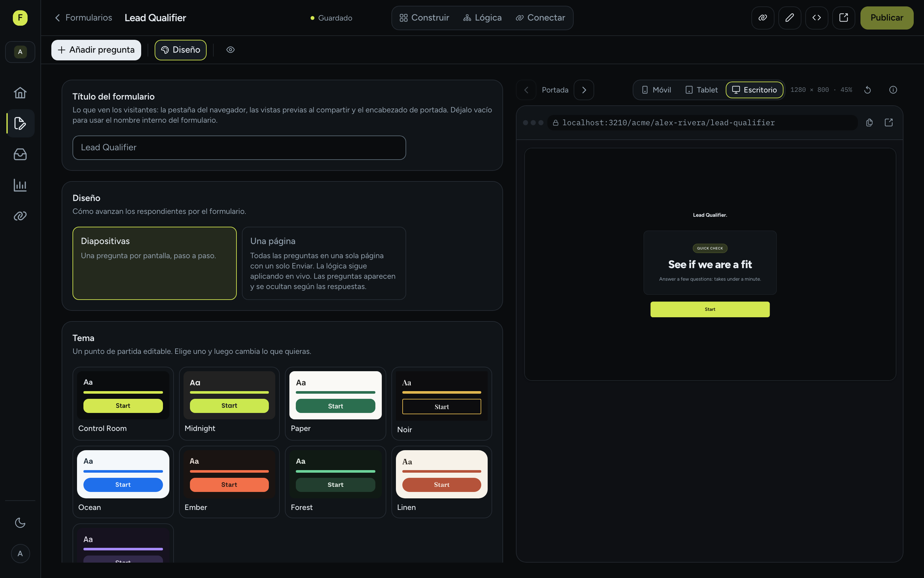Copy the form link from the top bar

[763, 18]
